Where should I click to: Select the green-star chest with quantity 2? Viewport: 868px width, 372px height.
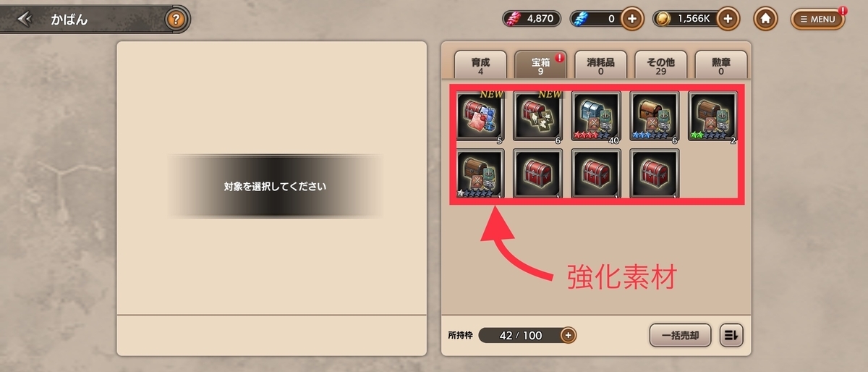tap(712, 116)
